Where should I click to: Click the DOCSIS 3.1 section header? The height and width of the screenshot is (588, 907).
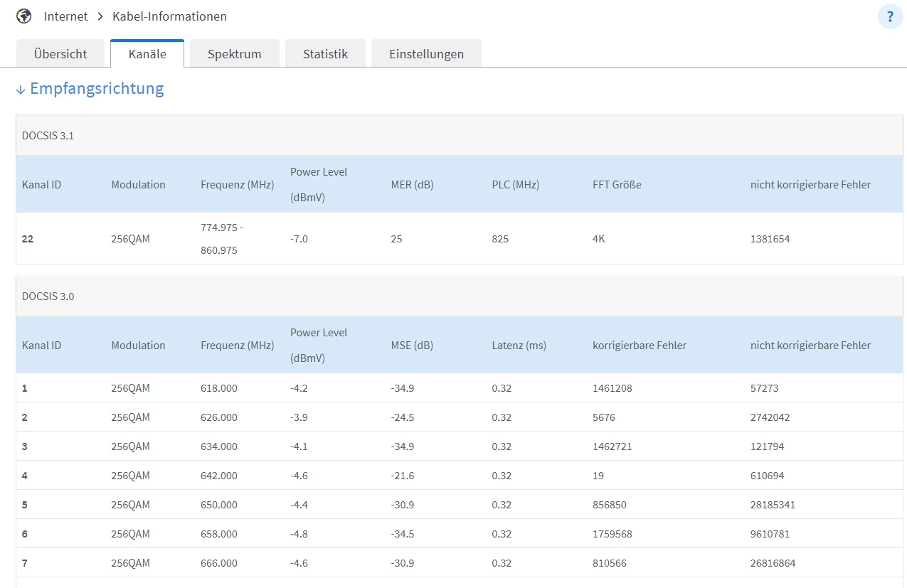coord(48,136)
